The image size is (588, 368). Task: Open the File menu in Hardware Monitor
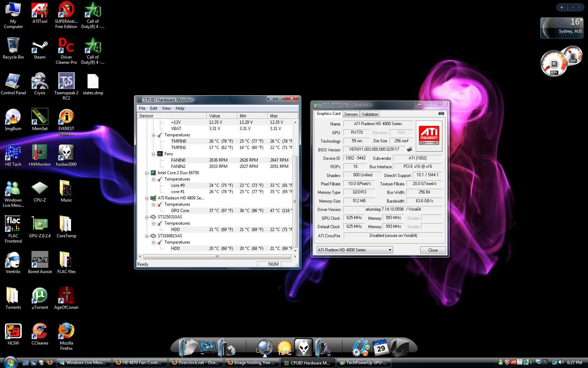click(142, 108)
